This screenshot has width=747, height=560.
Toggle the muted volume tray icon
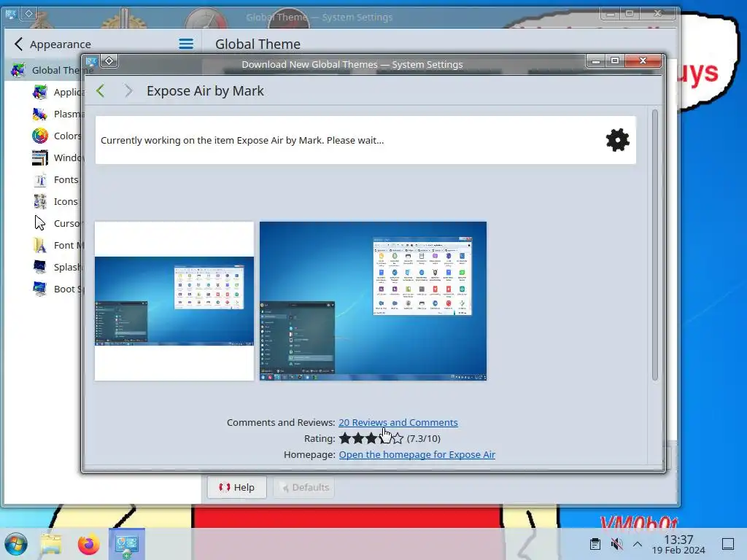click(616, 544)
